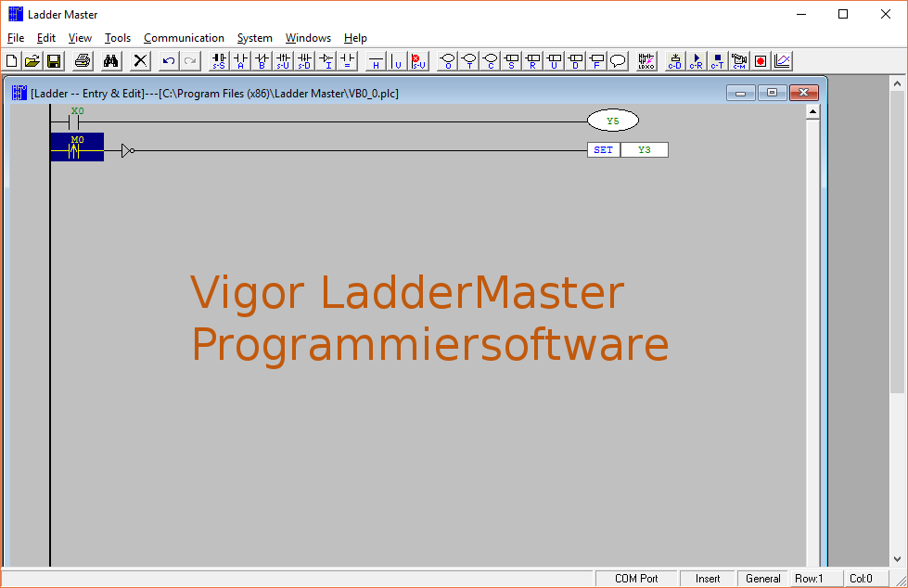Undo the last edit
Image resolution: width=908 pixels, height=588 pixels.
click(x=169, y=61)
